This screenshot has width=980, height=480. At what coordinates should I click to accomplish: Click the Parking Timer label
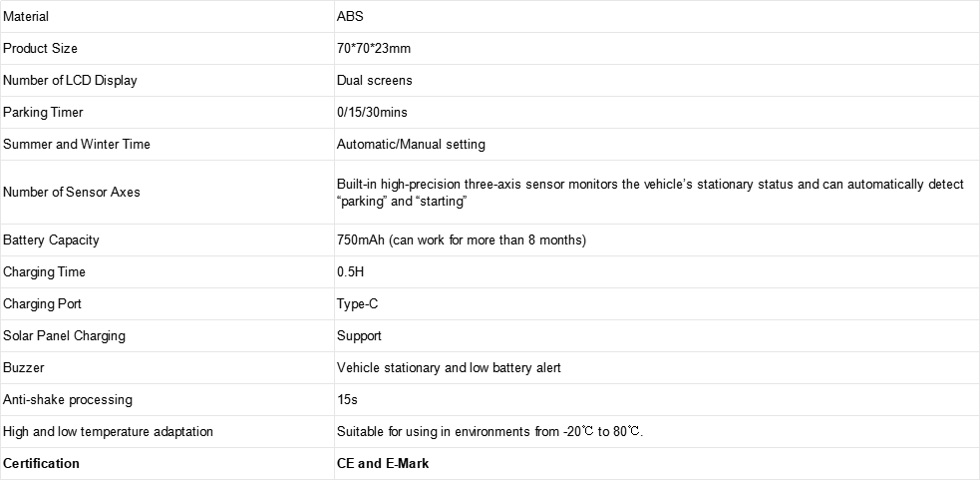click(x=43, y=113)
